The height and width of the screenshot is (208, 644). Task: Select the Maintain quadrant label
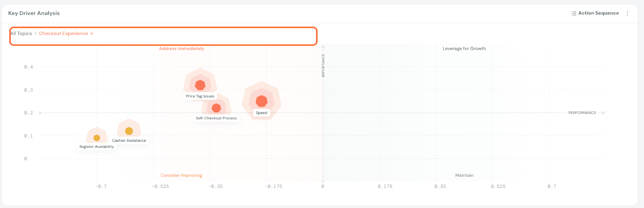click(464, 175)
